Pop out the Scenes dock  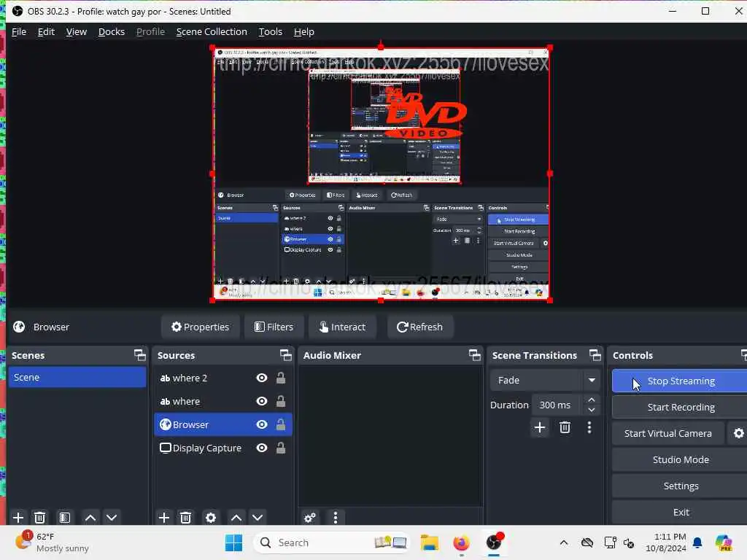(x=140, y=355)
